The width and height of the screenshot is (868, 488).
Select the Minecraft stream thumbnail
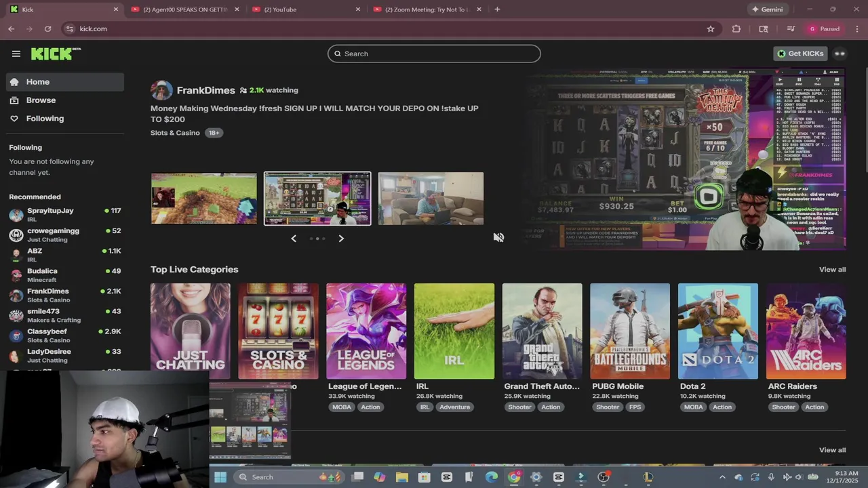tap(204, 199)
